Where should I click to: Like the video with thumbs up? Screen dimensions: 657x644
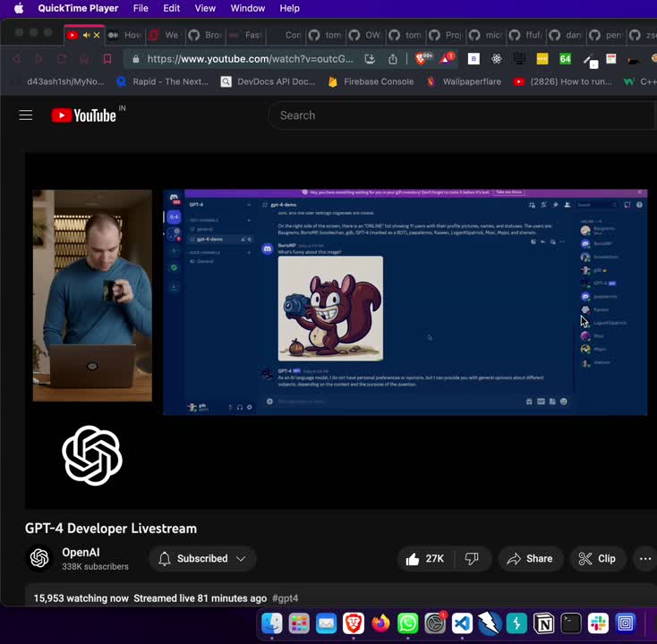click(424, 559)
